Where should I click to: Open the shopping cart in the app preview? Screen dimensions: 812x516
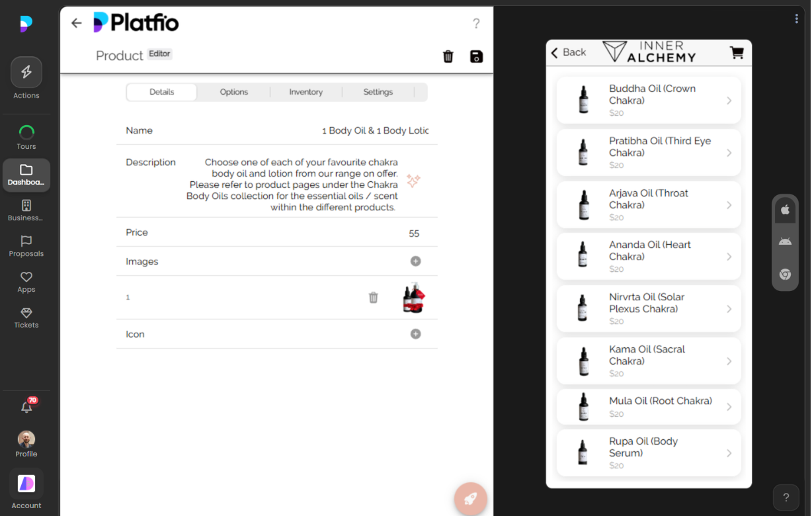pyautogui.click(x=737, y=52)
